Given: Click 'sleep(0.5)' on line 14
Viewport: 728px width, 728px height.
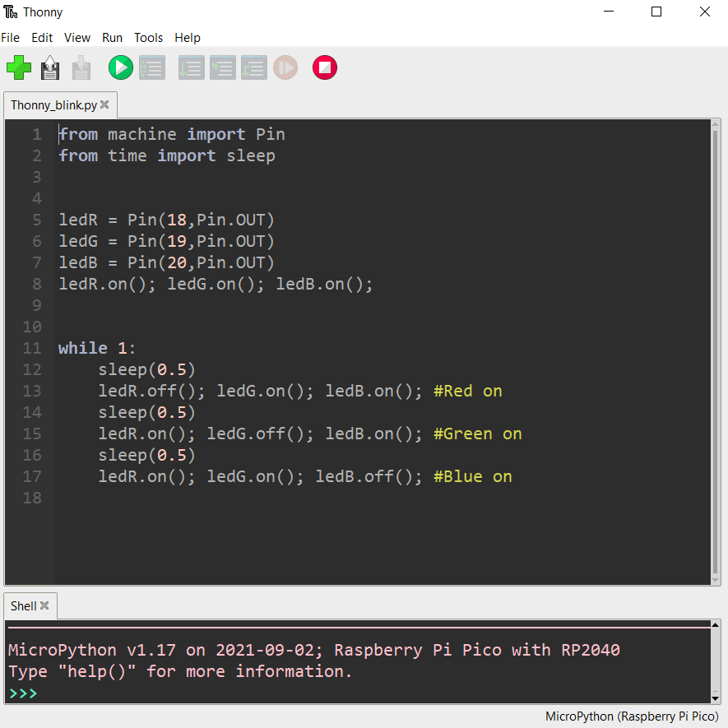Looking at the screenshot, I should [146, 412].
